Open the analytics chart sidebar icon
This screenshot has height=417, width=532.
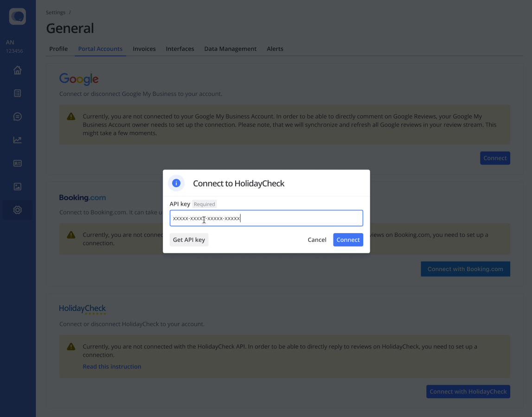click(17, 139)
